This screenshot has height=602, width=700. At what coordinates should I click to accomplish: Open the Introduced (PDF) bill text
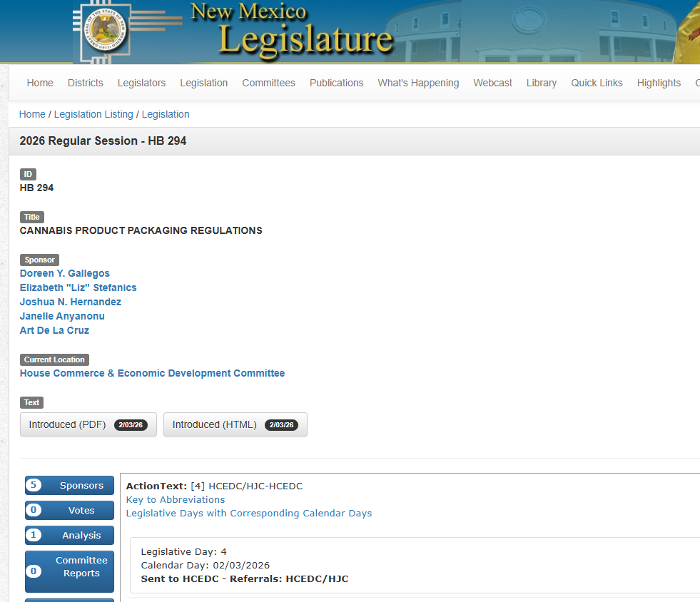pos(88,424)
